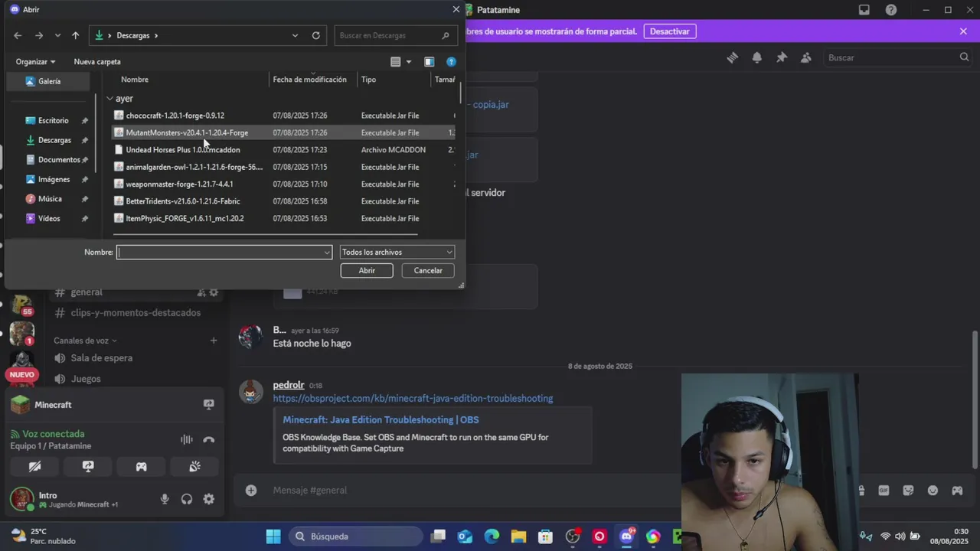The height and width of the screenshot is (551, 980).
Task: Expand the address bar path history dropdown
Action: click(x=295, y=35)
